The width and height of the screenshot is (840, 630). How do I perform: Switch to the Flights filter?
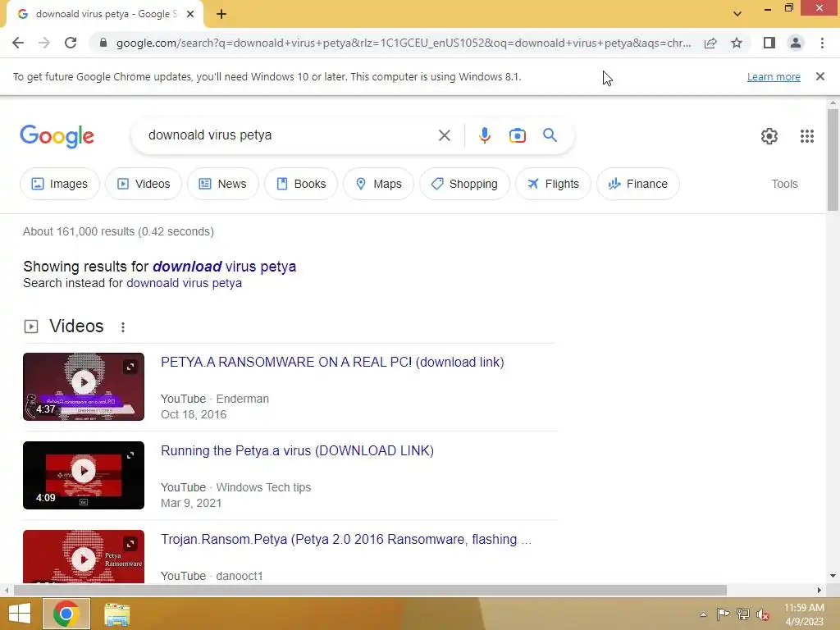pyautogui.click(x=553, y=184)
